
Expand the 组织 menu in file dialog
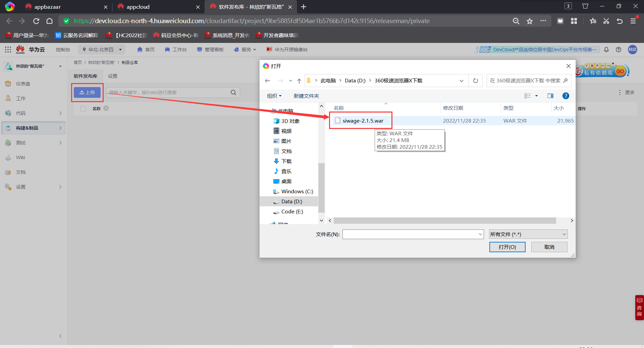click(274, 96)
